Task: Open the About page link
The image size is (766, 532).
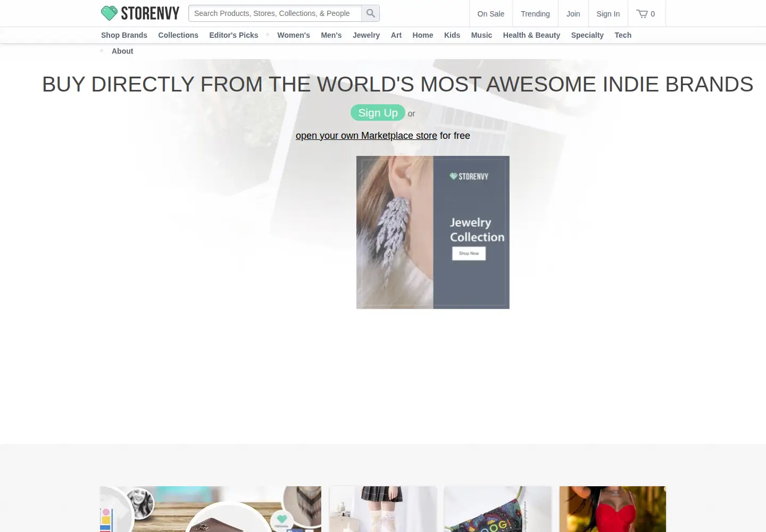Action: point(122,51)
